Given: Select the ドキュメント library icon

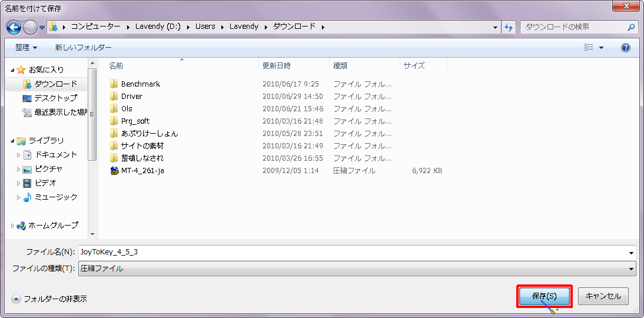Looking at the screenshot, I should tap(27, 155).
